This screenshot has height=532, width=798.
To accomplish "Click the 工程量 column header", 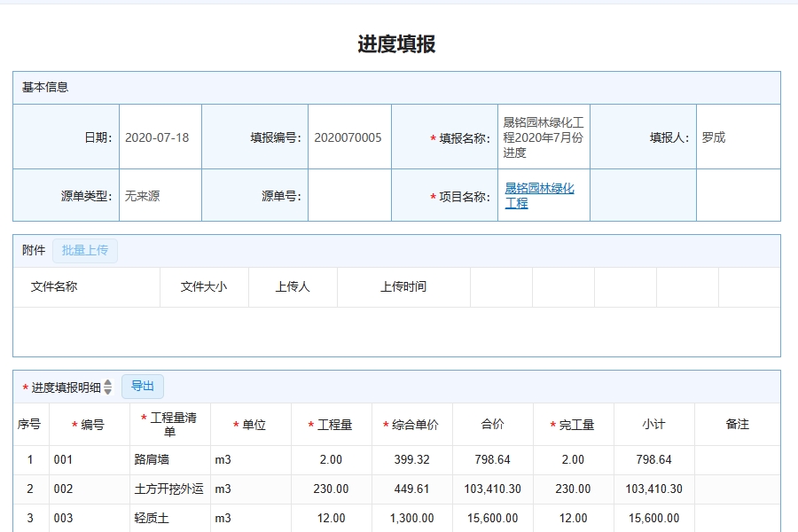I will point(331,425).
